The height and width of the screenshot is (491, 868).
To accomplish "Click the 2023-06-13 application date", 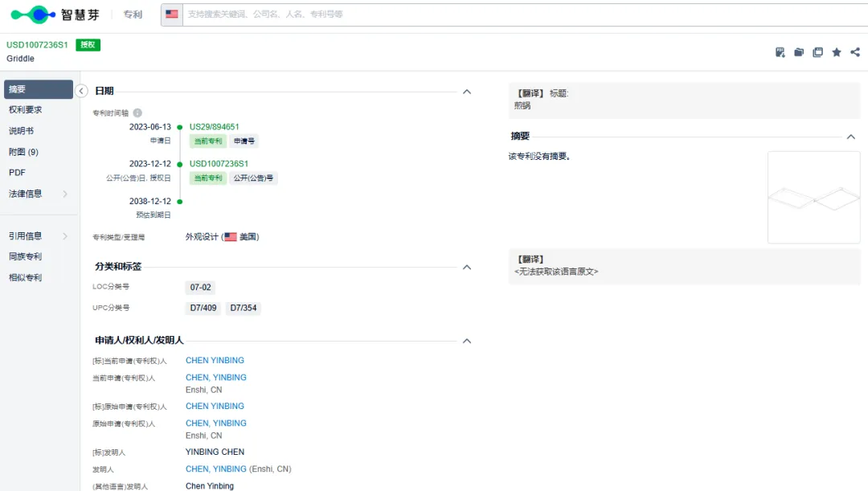I will [x=150, y=127].
